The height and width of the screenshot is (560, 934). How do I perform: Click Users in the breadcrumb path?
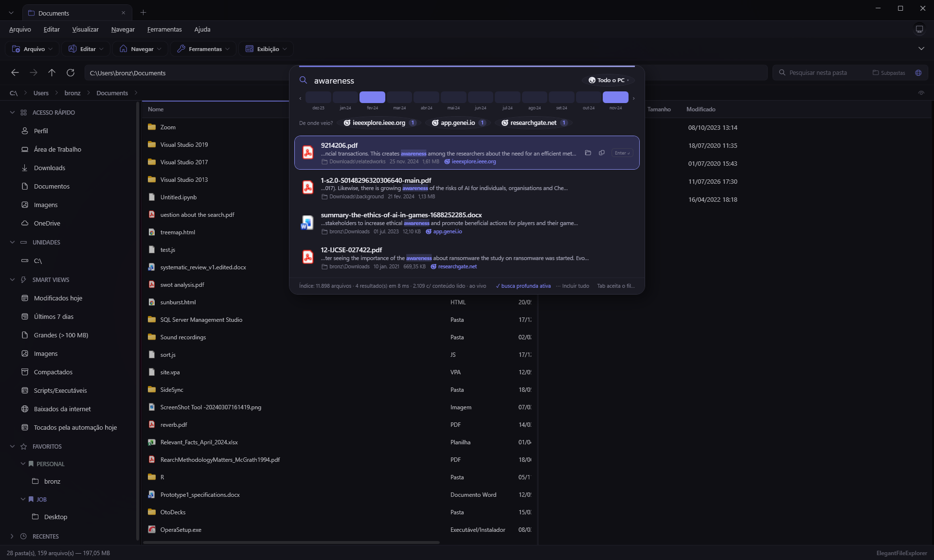[x=41, y=93]
